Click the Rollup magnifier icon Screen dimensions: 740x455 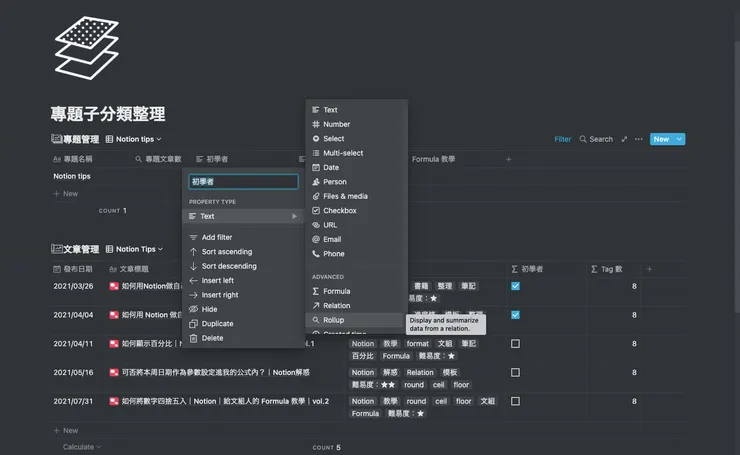(x=316, y=320)
